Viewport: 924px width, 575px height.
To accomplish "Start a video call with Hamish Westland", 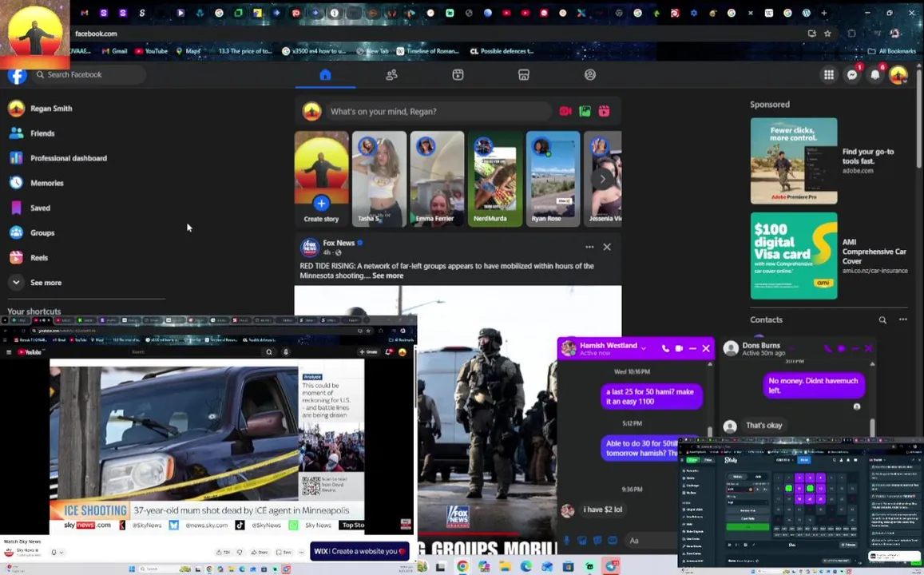I will (x=679, y=348).
